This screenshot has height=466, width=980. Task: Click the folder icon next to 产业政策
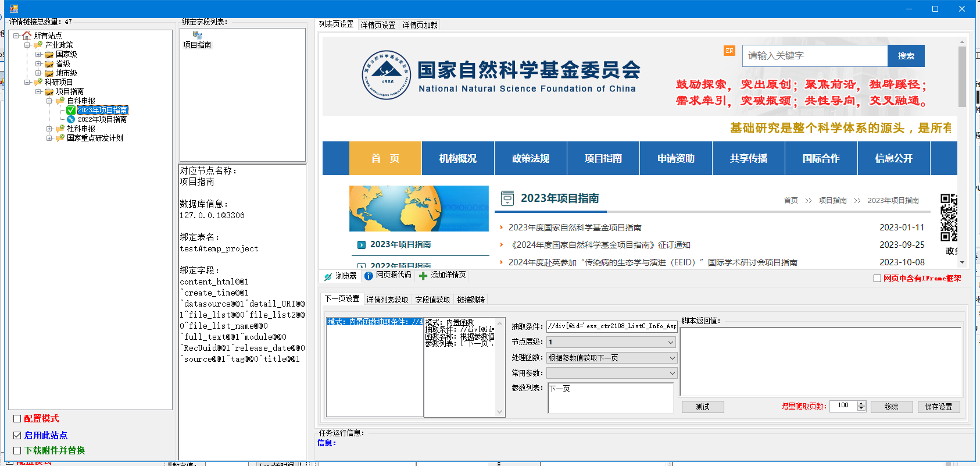[x=38, y=45]
